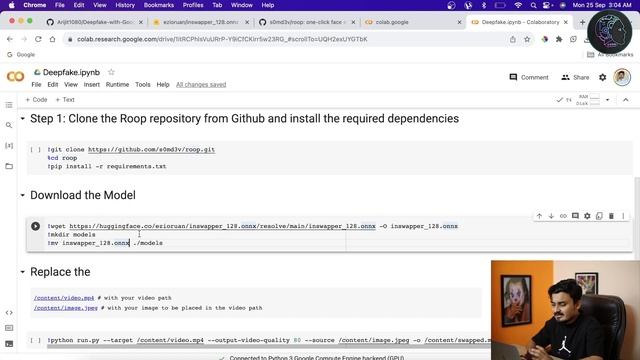Image resolution: width=640 pixels, height=360 pixels.
Task: Open cell settings gear icon
Action: click(587, 216)
